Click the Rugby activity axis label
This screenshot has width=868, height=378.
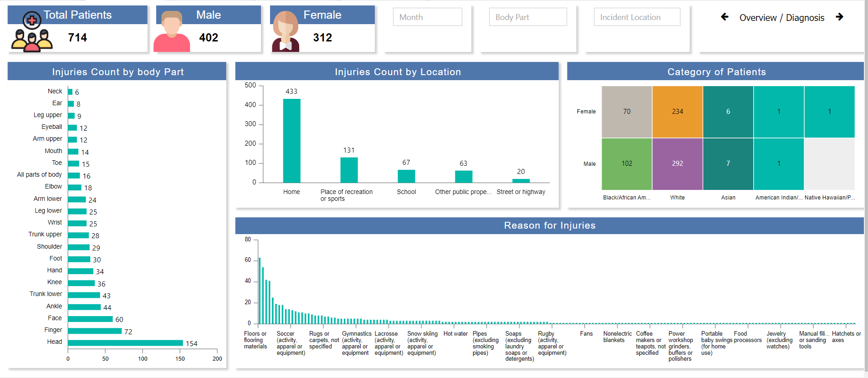(x=552, y=343)
